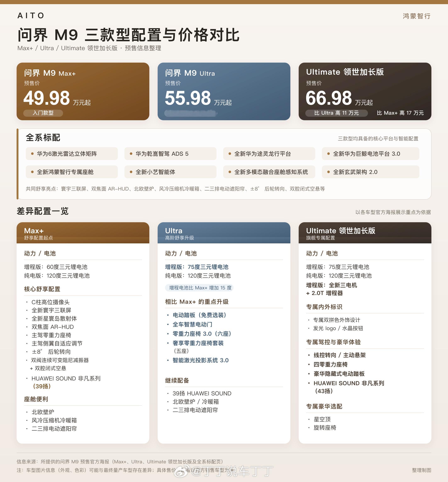Select the title 问界 M9 三款型配置与价格对比
This screenshot has width=448, height=482.
128,35
